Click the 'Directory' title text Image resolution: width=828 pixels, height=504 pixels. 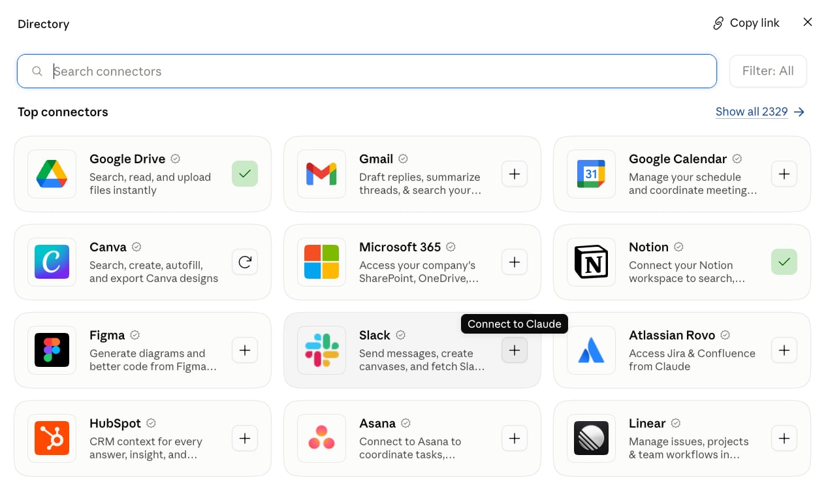43,24
